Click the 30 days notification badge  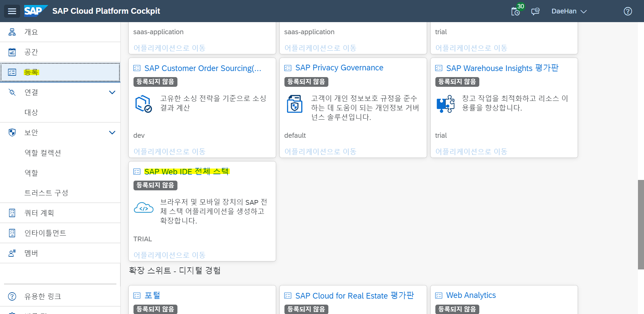click(x=521, y=6)
